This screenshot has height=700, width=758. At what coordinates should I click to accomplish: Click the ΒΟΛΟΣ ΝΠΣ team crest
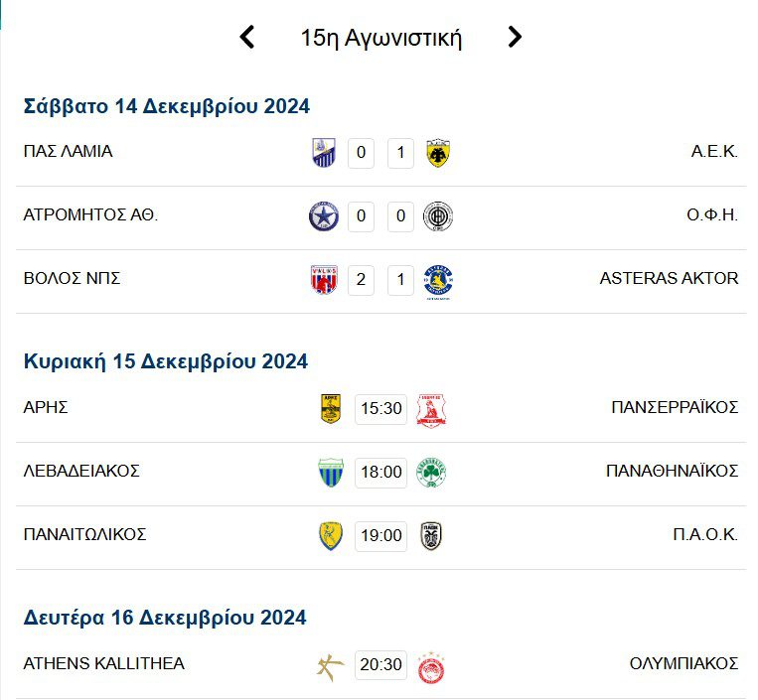[324, 280]
